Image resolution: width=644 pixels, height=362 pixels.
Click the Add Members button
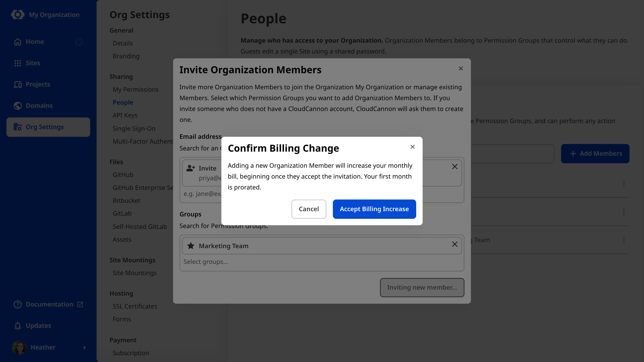(595, 154)
